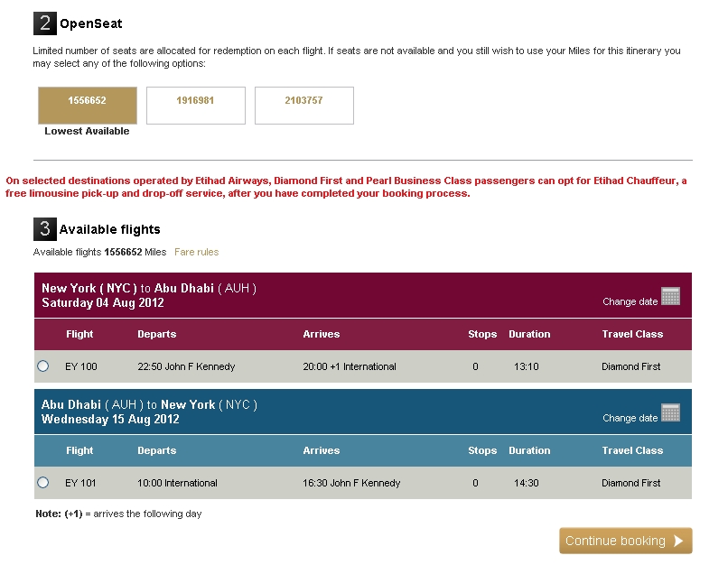Screen dimensions: 728x574
Task: Click the 14:30 duration value
Action: click(x=526, y=483)
